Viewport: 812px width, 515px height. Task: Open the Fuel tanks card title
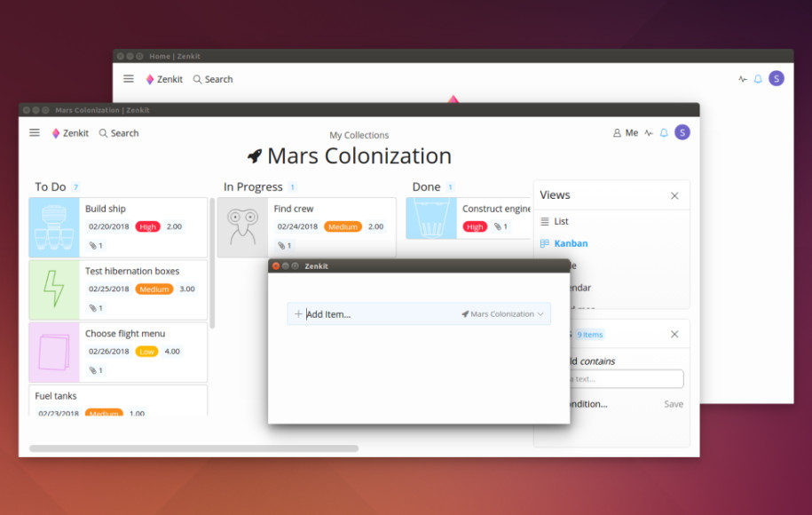pyautogui.click(x=56, y=396)
